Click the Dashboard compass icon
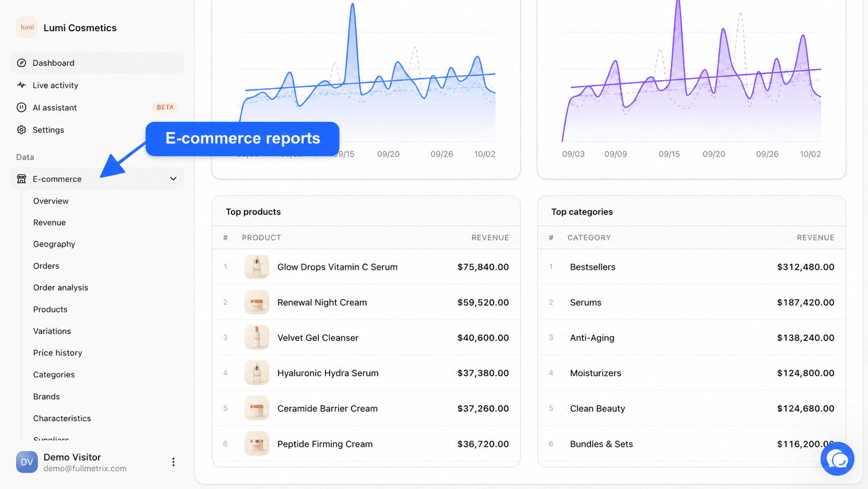The height and width of the screenshot is (489, 868). click(x=21, y=63)
